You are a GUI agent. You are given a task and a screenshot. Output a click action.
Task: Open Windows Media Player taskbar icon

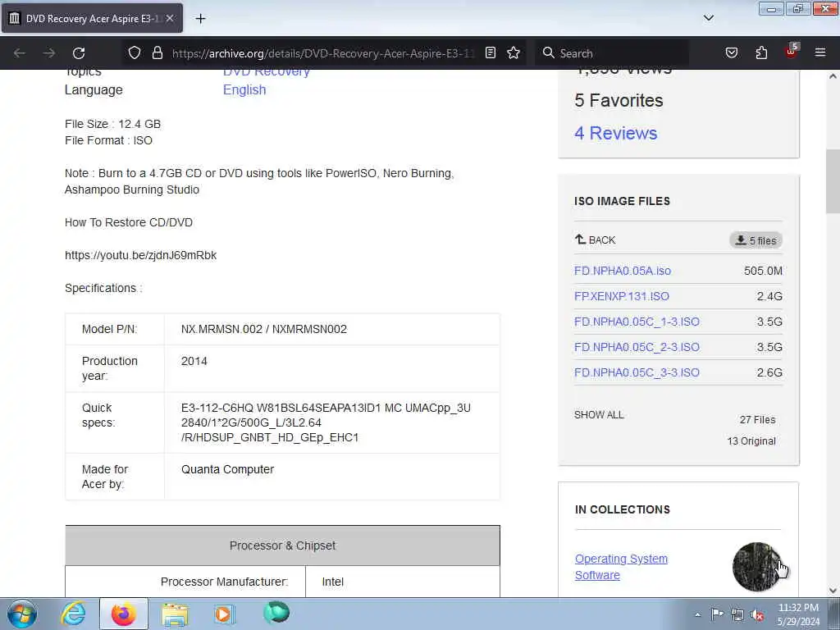[x=224, y=614]
